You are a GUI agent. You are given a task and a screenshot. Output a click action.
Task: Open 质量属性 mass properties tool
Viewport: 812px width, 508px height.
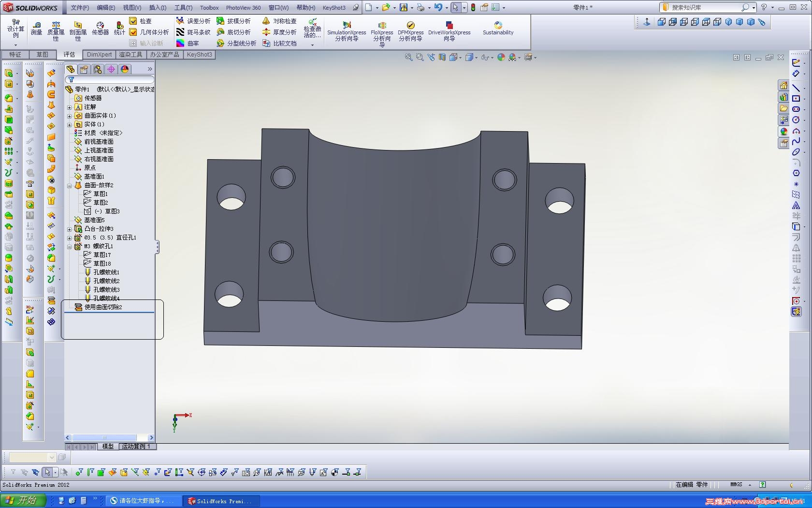point(56,31)
